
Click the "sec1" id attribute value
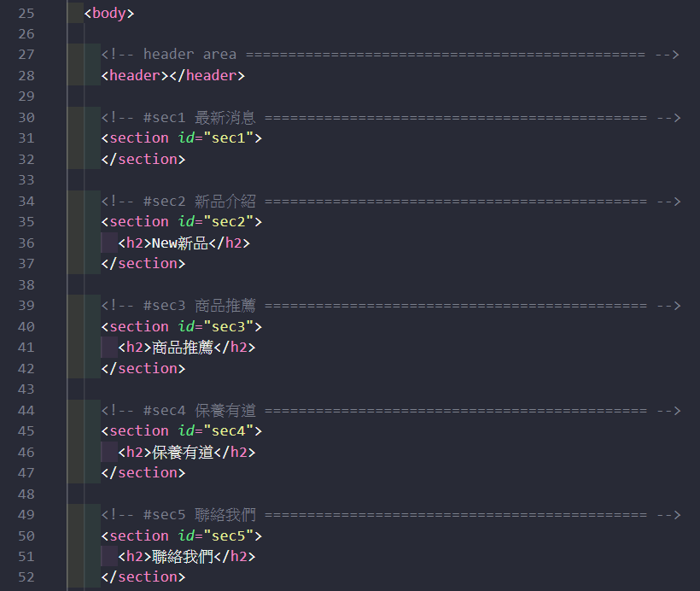point(229,138)
